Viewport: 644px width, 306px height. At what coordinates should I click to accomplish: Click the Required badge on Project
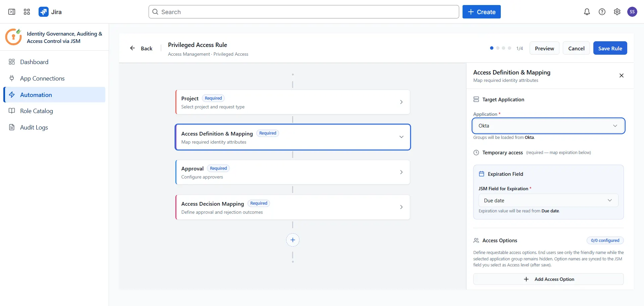coord(213,98)
